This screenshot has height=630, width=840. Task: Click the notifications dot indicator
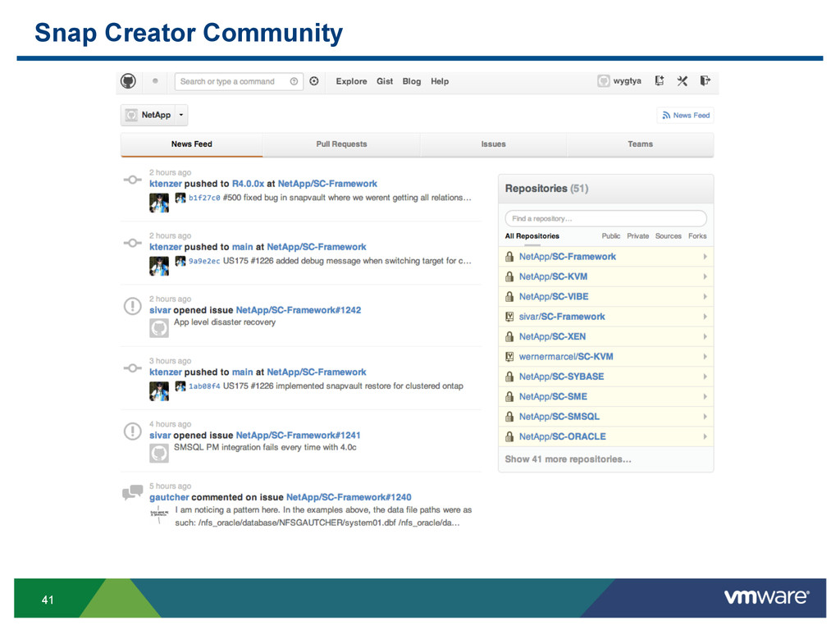pyautogui.click(x=155, y=81)
